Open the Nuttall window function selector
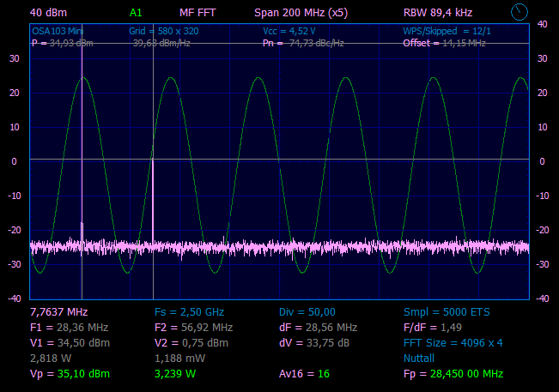The image size is (559, 392). click(419, 358)
